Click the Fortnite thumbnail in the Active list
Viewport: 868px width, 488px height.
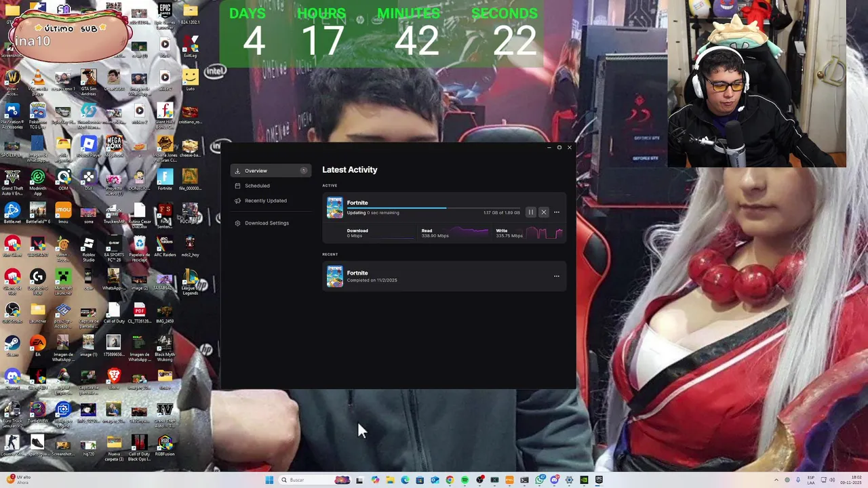[335, 207]
